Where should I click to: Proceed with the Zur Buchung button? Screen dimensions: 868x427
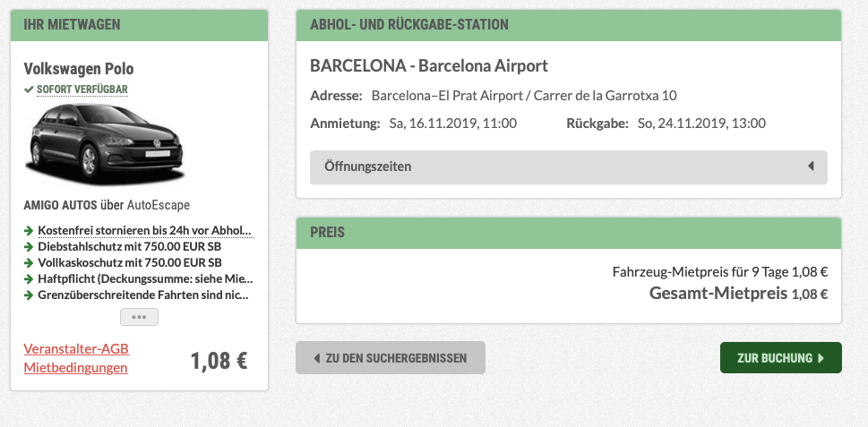point(781,358)
